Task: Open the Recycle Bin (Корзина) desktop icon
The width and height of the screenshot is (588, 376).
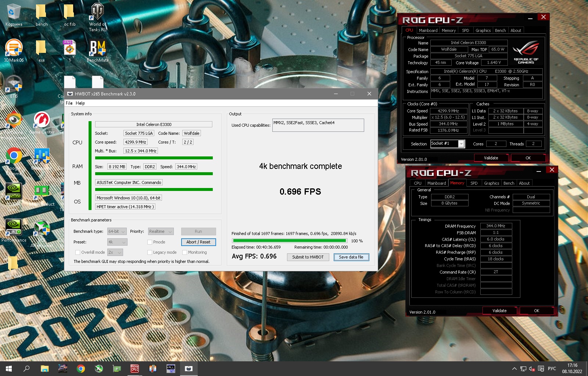Action: coord(14,15)
